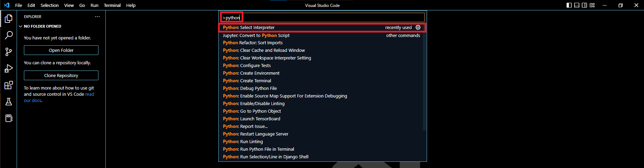Select Python: Clear Workspace Interpreter Setting
Image resolution: width=644 pixels, height=168 pixels.
321,58
